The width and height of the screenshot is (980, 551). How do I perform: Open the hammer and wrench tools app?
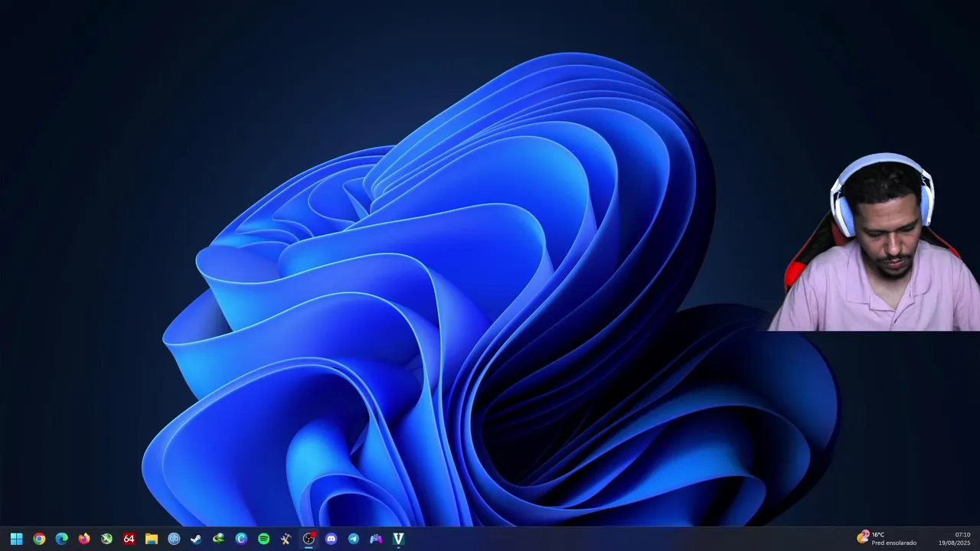coord(286,539)
